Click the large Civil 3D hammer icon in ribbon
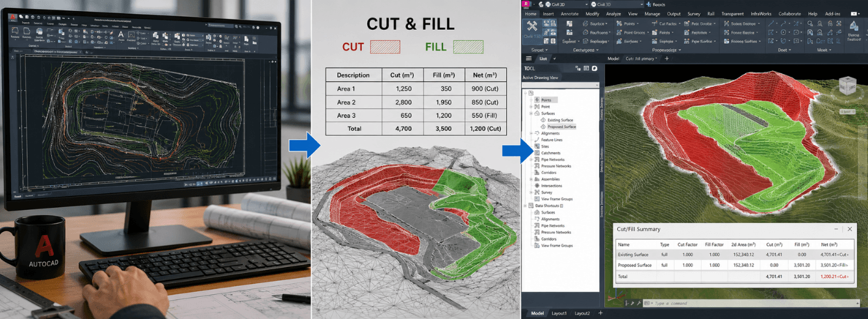The width and height of the screenshot is (868, 319). 532,27
